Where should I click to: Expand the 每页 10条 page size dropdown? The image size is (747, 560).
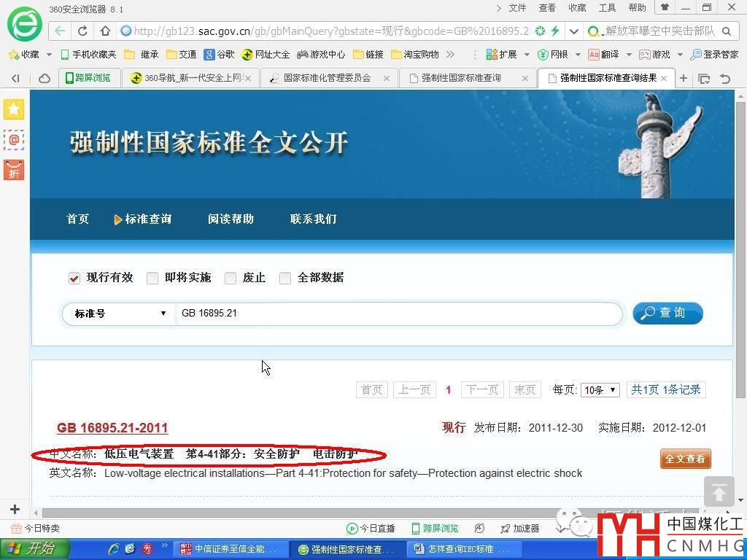click(x=600, y=390)
